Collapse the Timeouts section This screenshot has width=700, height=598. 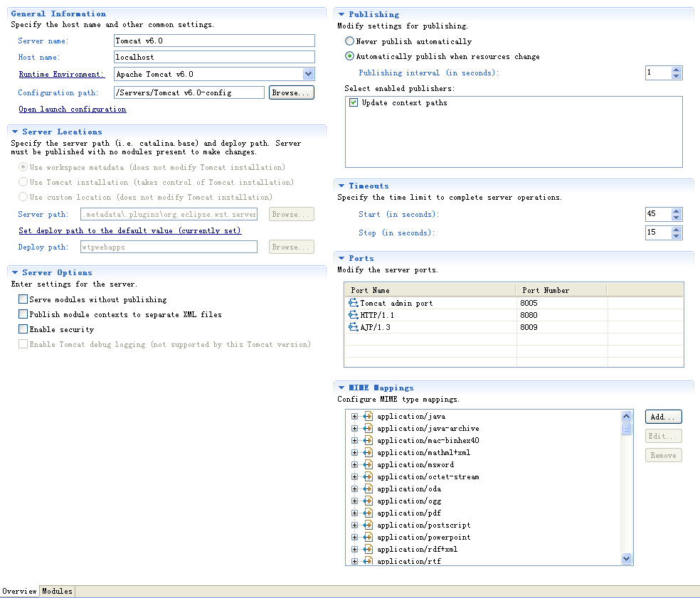tap(341, 186)
